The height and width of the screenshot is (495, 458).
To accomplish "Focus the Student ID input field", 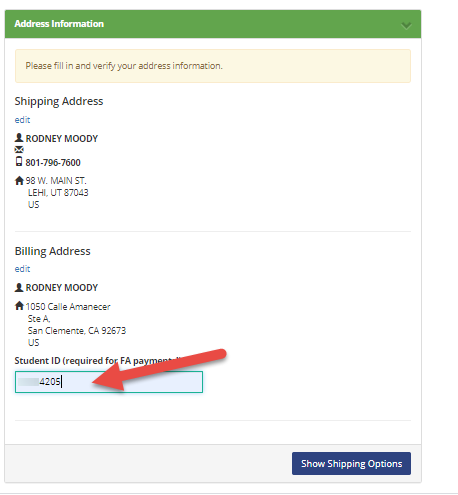I will (109, 382).
